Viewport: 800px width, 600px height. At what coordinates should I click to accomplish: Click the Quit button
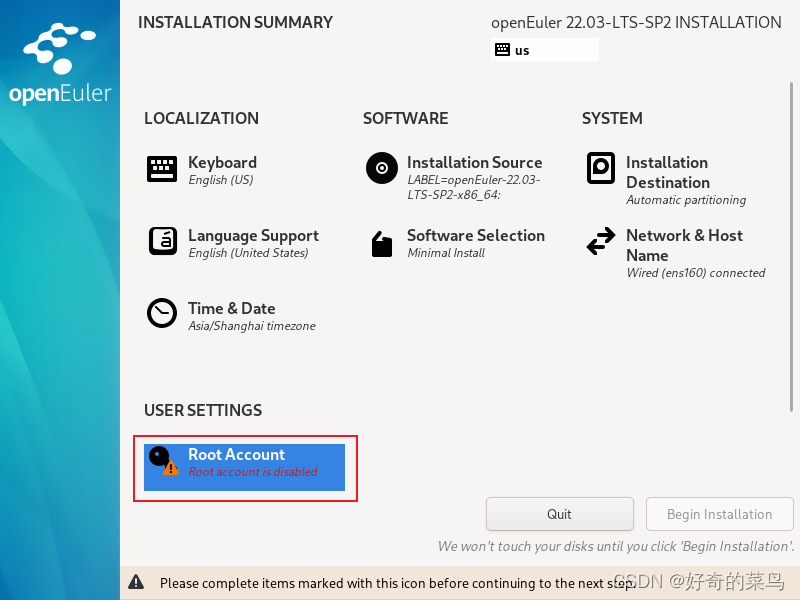point(560,514)
